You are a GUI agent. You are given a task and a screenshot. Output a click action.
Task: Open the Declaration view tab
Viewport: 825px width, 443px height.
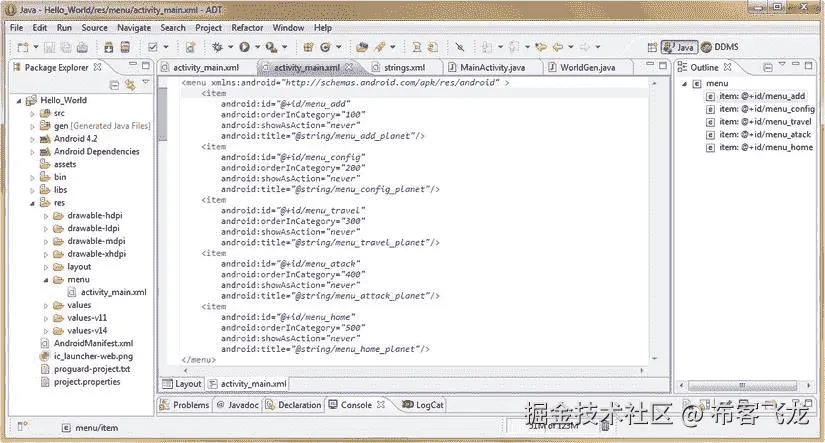point(293,405)
